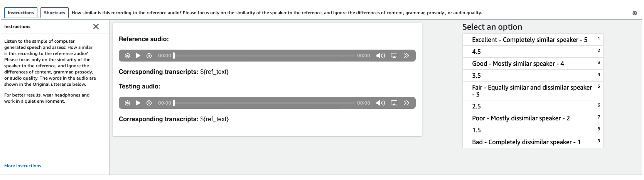Close the Instructions side panel
The image size is (644, 180).
[96, 27]
